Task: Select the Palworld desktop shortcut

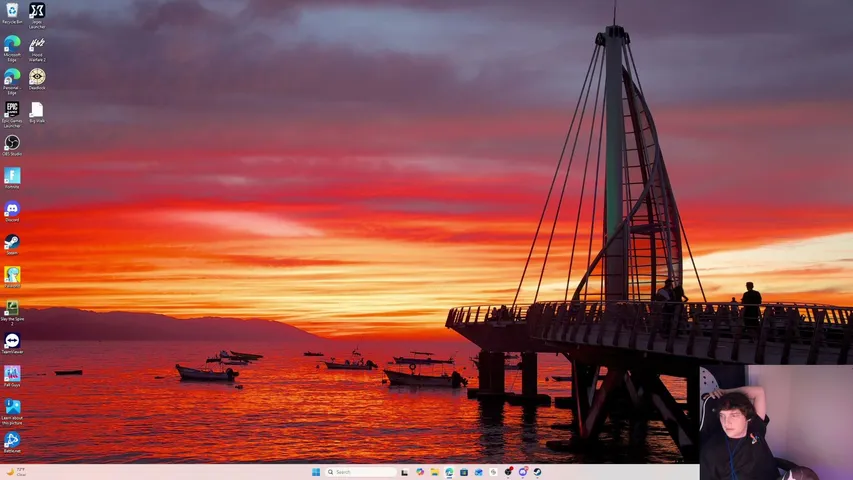Action: [x=12, y=277]
